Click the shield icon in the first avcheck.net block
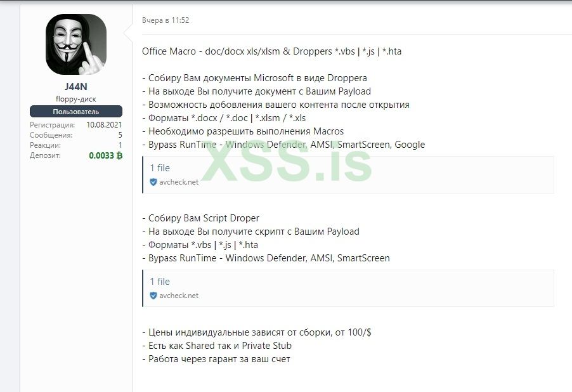 153,182
